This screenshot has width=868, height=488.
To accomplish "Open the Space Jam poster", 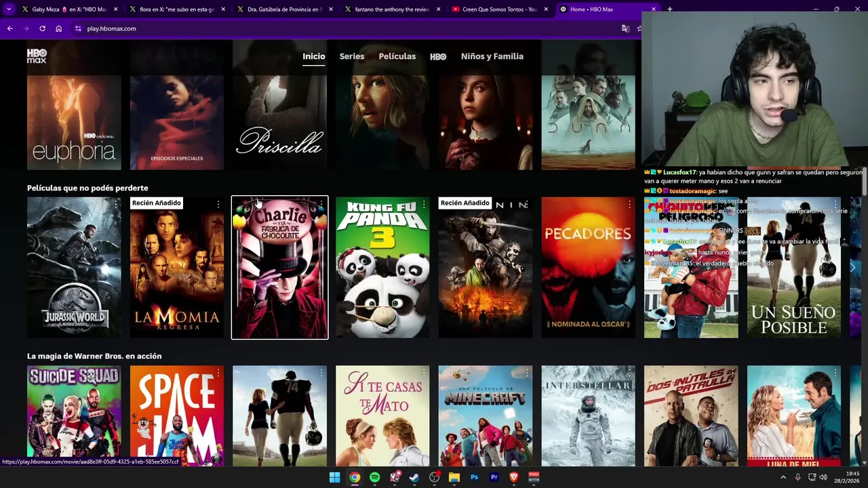I will click(x=177, y=416).
